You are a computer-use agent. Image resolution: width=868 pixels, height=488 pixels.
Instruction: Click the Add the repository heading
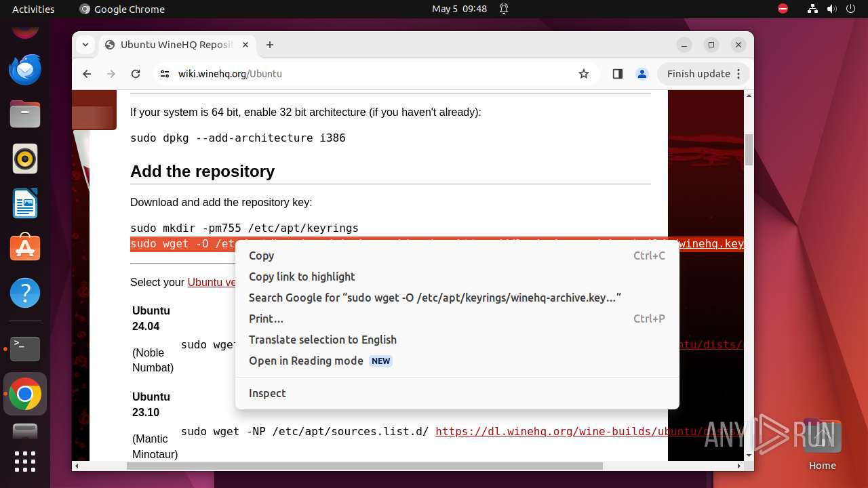202,171
